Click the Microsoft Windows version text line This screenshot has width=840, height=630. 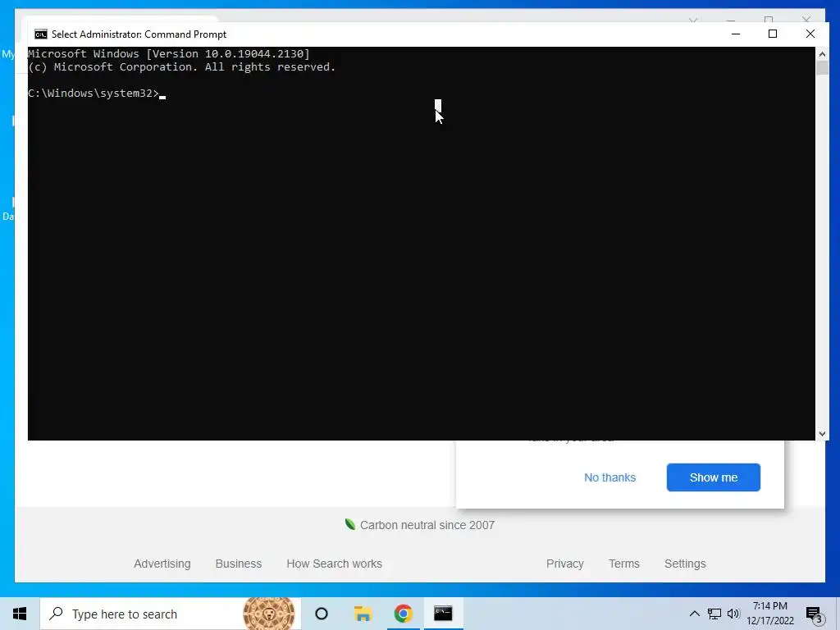pos(169,53)
